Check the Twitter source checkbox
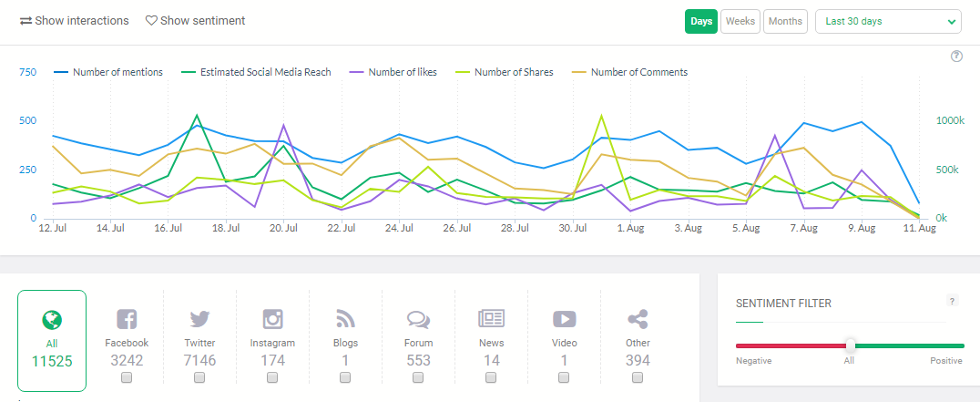 [199, 377]
